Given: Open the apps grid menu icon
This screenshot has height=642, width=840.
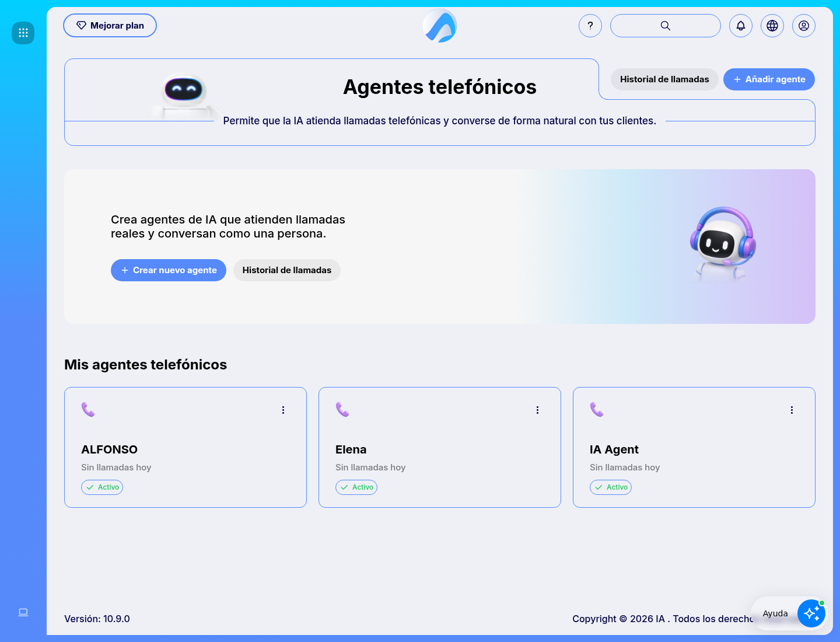Looking at the screenshot, I should [23, 33].
